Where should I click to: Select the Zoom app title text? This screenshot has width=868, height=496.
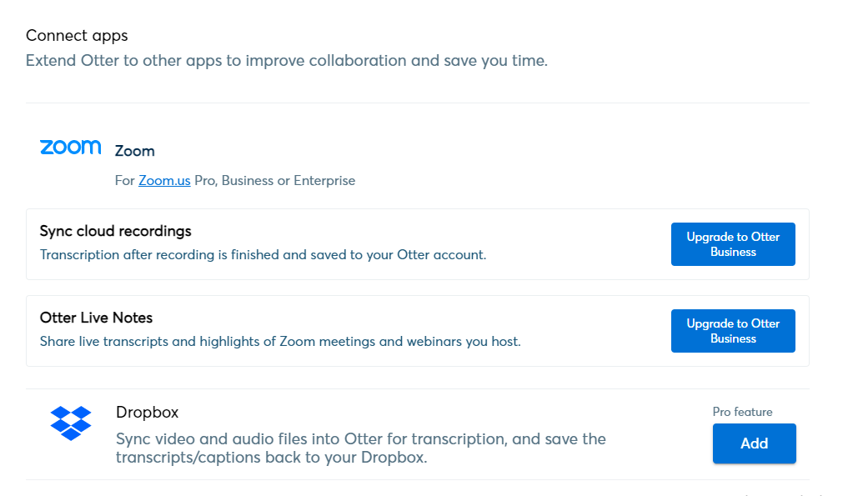[x=135, y=151]
